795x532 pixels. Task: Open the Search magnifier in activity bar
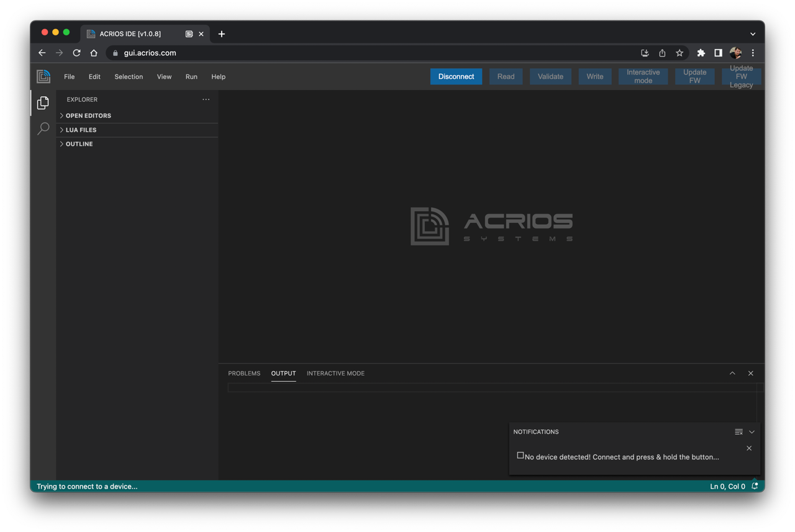coord(43,128)
